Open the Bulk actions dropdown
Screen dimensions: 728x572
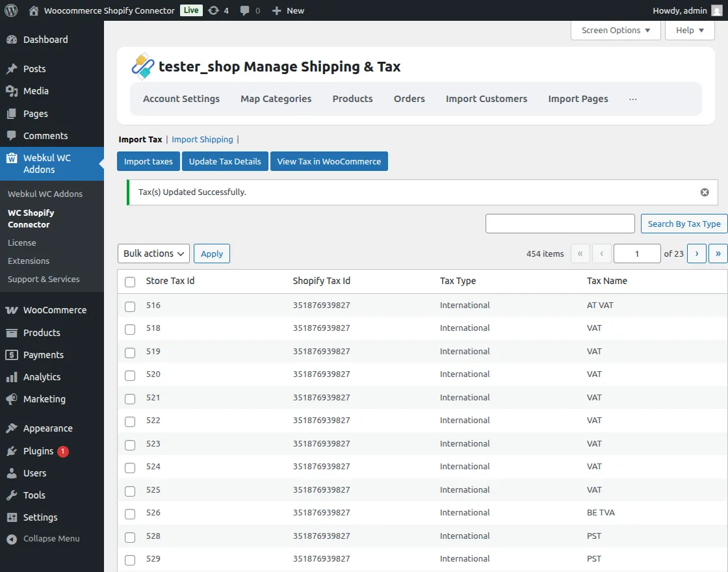click(153, 253)
